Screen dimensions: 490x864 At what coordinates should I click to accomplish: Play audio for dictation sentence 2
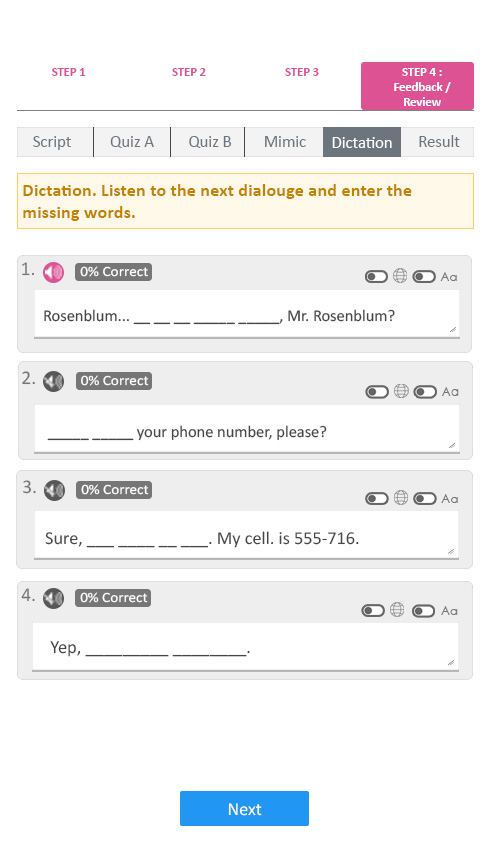53,381
